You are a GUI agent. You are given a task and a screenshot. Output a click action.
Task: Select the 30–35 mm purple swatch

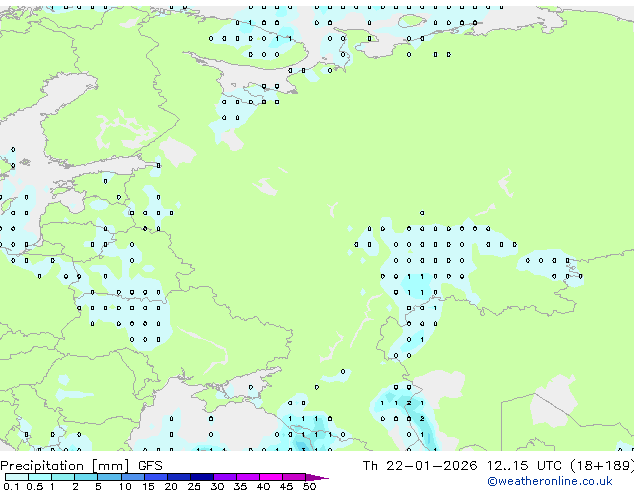pos(224,477)
